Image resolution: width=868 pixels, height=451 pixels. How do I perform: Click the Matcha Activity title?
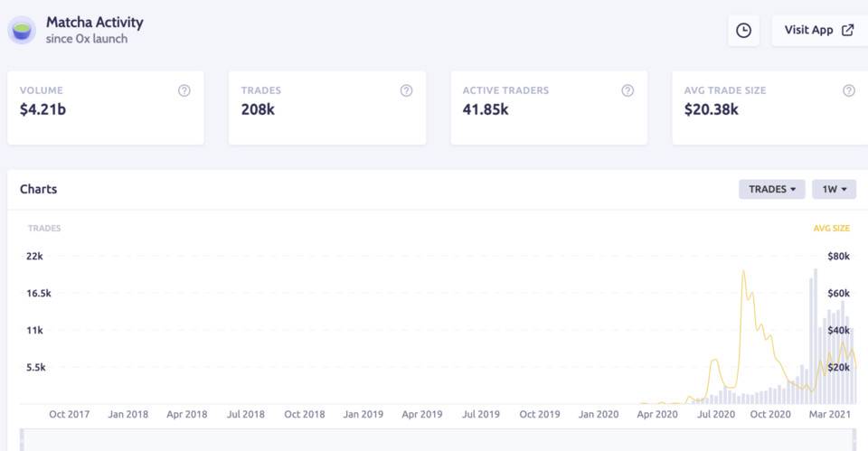pos(94,23)
